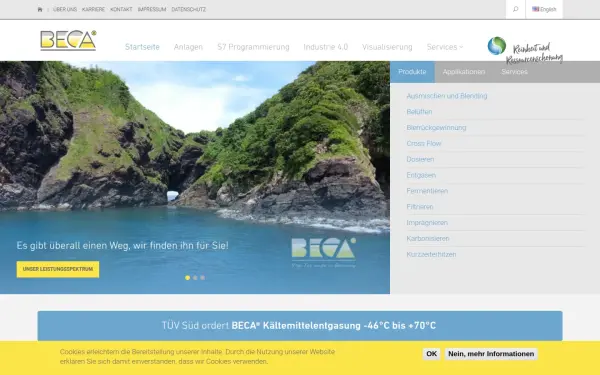
Task: Open the Kontakt link
Action: [121, 9]
